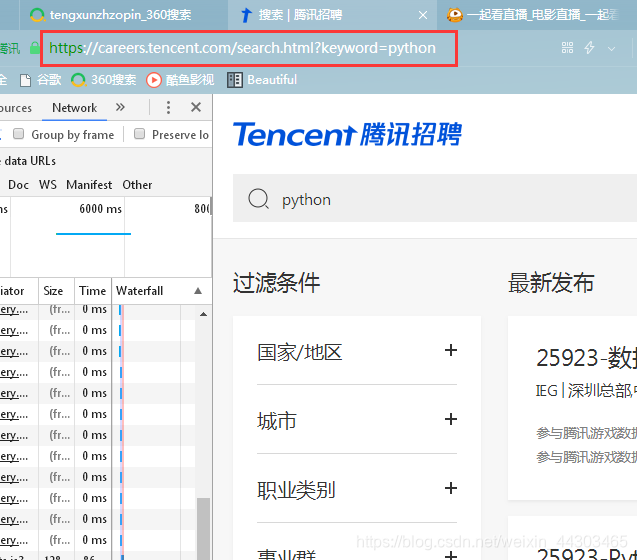Click the 360搜索 bookmark favicon

[78, 80]
